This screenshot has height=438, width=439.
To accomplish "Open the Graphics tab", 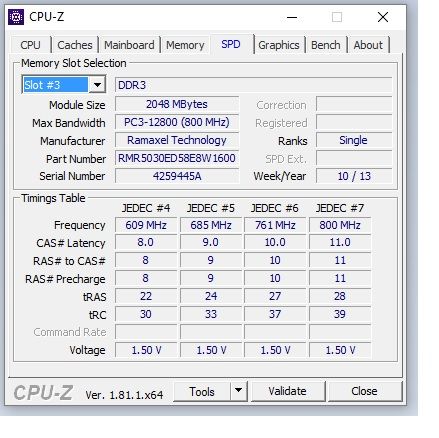I will click(x=279, y=45).
